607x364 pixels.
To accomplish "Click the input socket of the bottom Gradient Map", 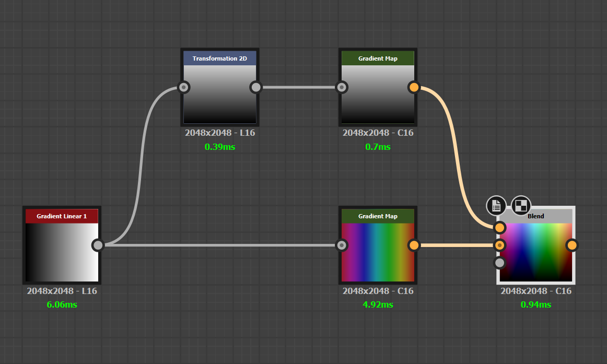I will [x=342, y=244].
